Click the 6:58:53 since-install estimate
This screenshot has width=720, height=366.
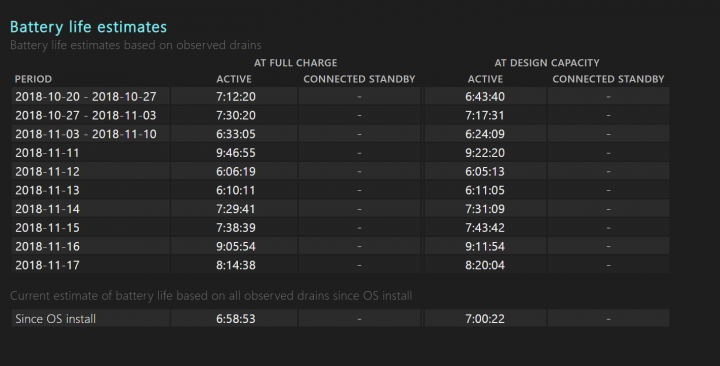tap(236, 318)
